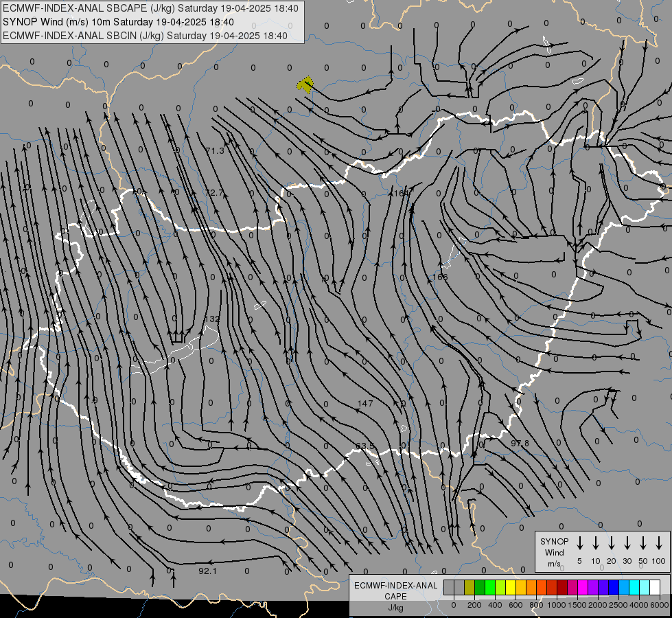This screenshot has width=672, height=618.
Task: Click the station value 132
Action: click(212, 319)
